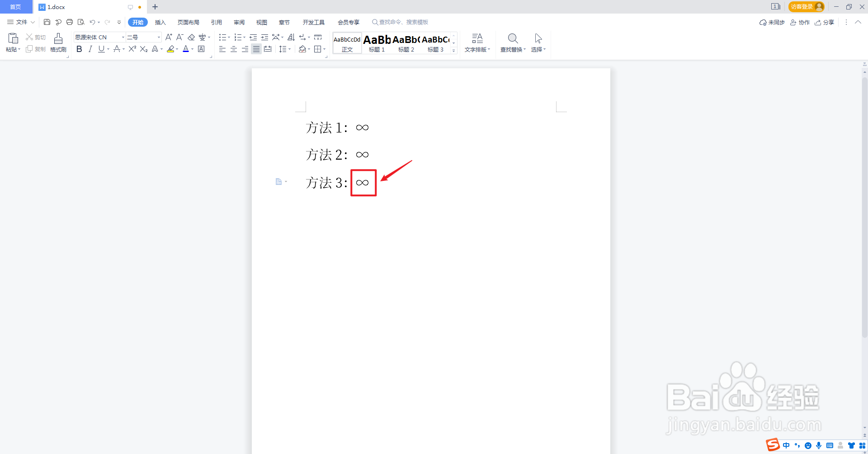
Task: Switch to the 引用 tab
Action: (x=217, y=22)
